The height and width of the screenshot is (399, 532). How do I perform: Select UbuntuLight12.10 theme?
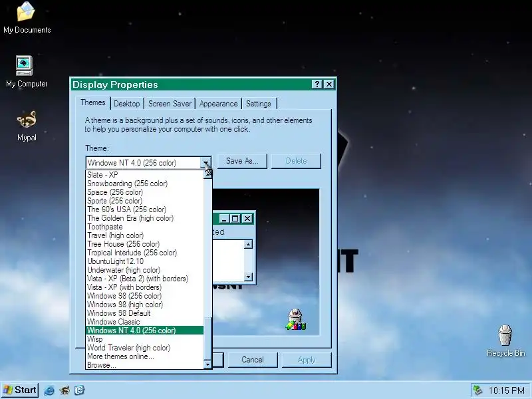pos(144,261)
